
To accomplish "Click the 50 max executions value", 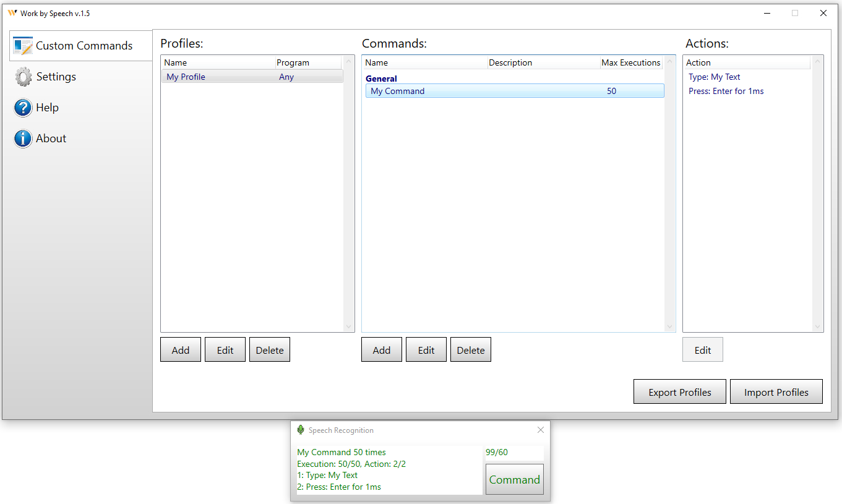I will [611, 91].
